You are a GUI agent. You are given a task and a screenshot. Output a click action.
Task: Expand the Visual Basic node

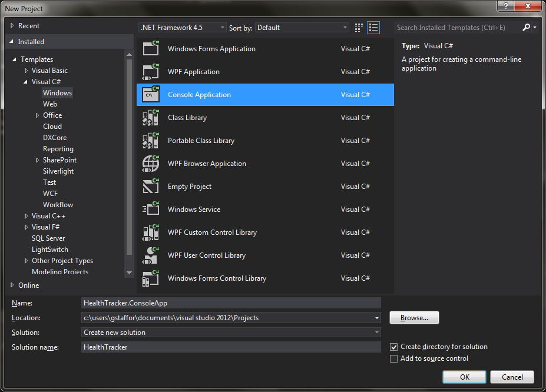[26, 71]
